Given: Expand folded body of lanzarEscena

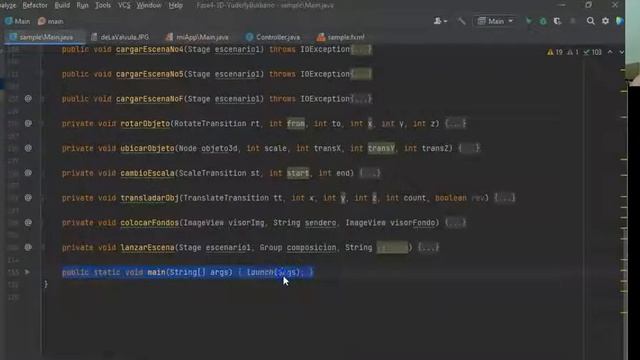Looking at the screenshot, I should 429,248.
